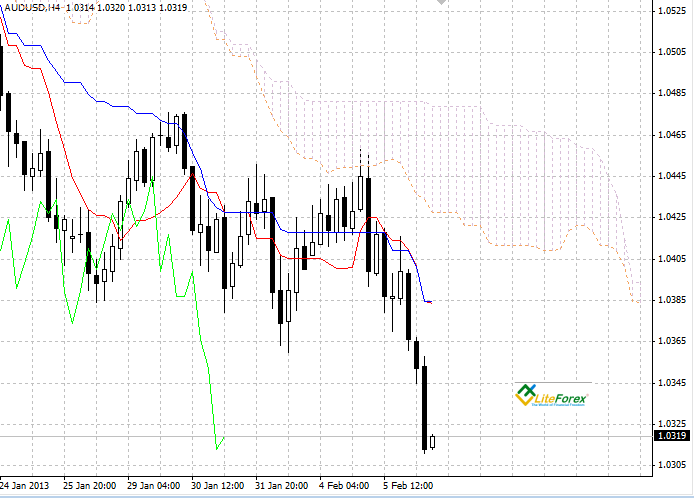Click the 1.0385 price axis label
This screenshot has width=694, height=498.
pyautogui.click(x=672, y=300)
